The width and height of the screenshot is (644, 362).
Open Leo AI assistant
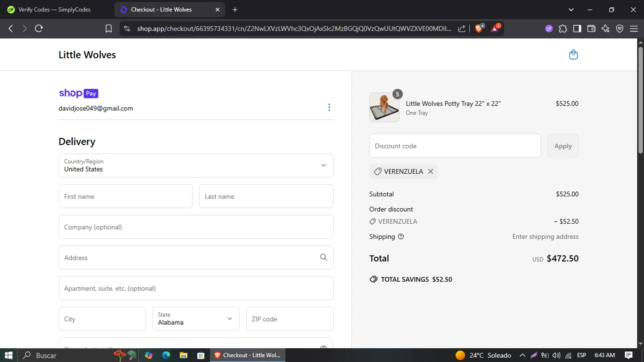pos(605,28)
